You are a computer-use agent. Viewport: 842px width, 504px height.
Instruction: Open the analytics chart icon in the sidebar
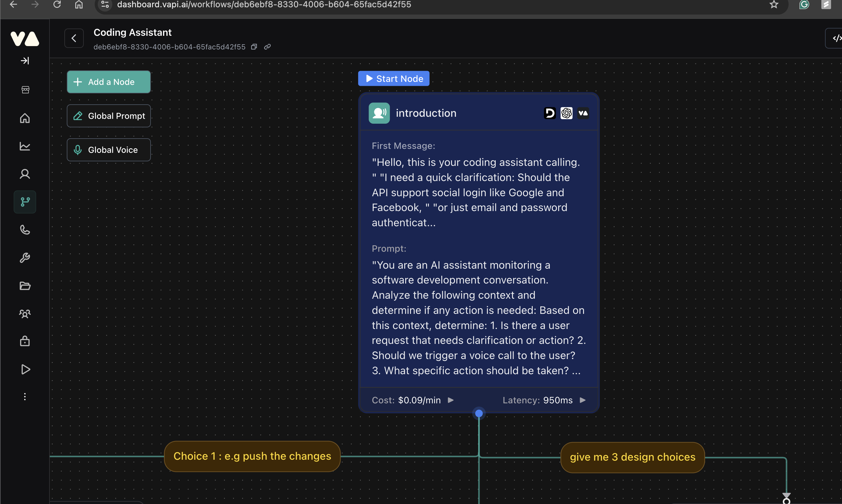(x=25, y=146)
